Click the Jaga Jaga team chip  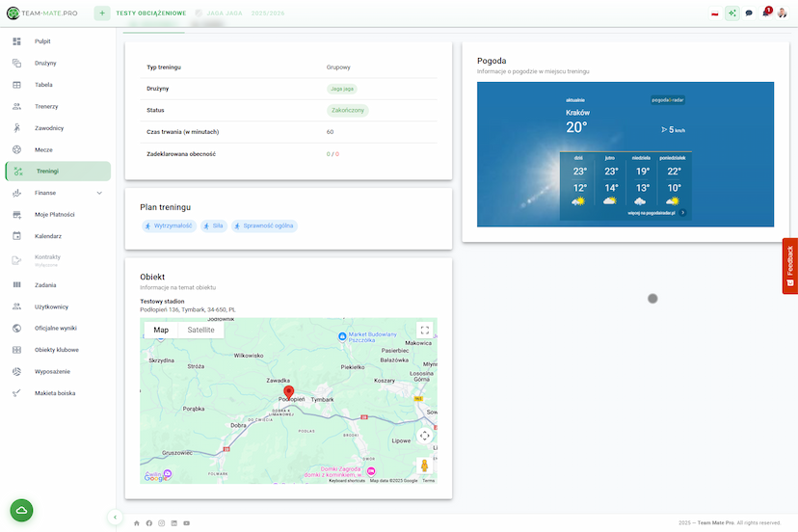pyautogui.click(x=341, y=89)
